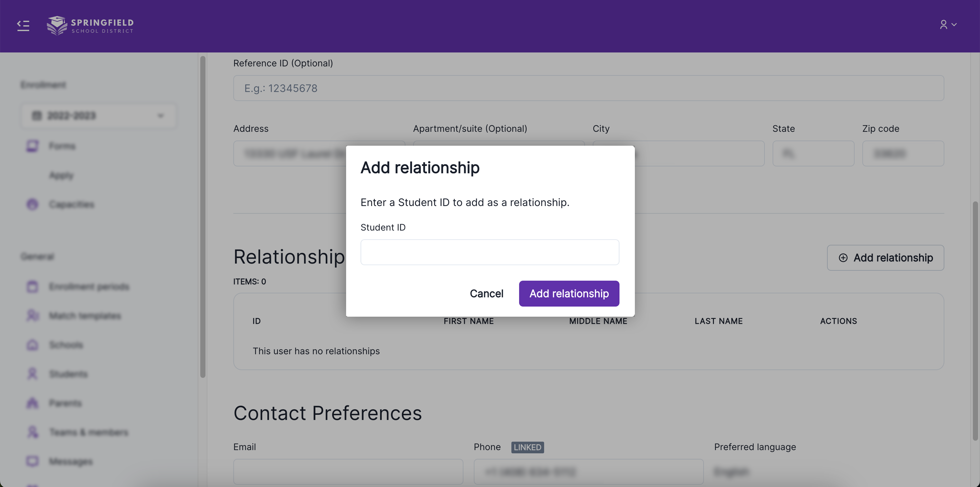Select the Apply sidebar item
This screenshot has height=487, width=980.
point(61,175)
